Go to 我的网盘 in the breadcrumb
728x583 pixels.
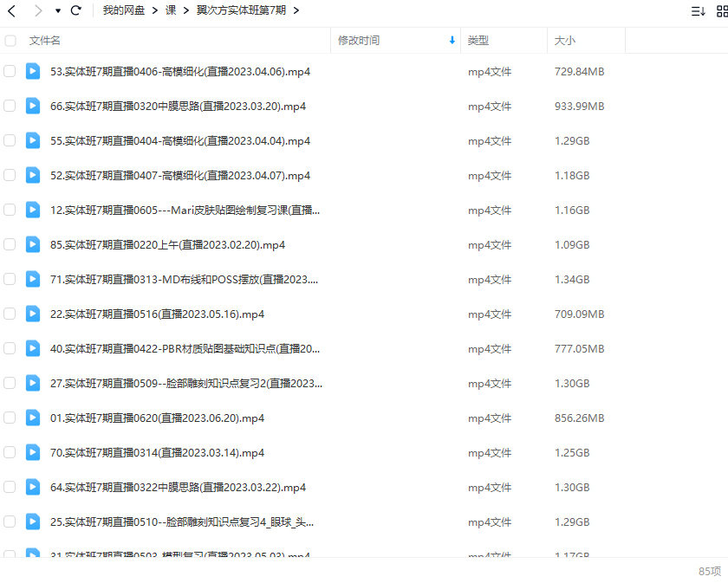(x=124, y=10)
